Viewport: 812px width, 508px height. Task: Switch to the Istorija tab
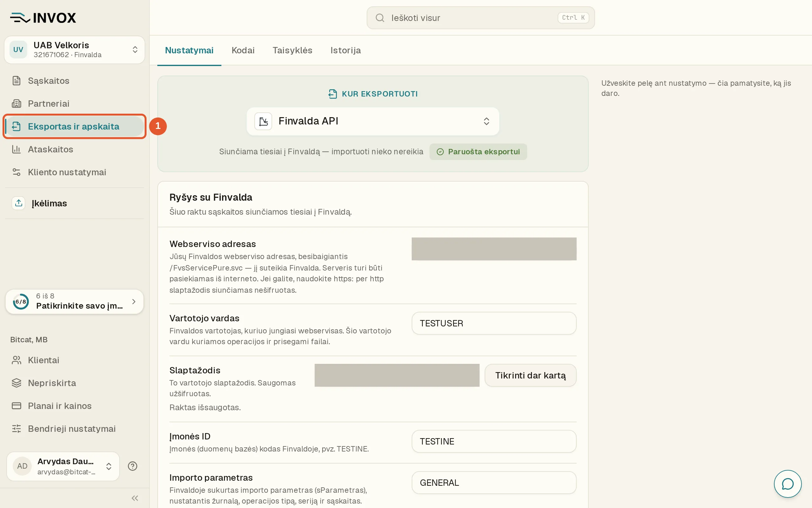pos(346,50)
